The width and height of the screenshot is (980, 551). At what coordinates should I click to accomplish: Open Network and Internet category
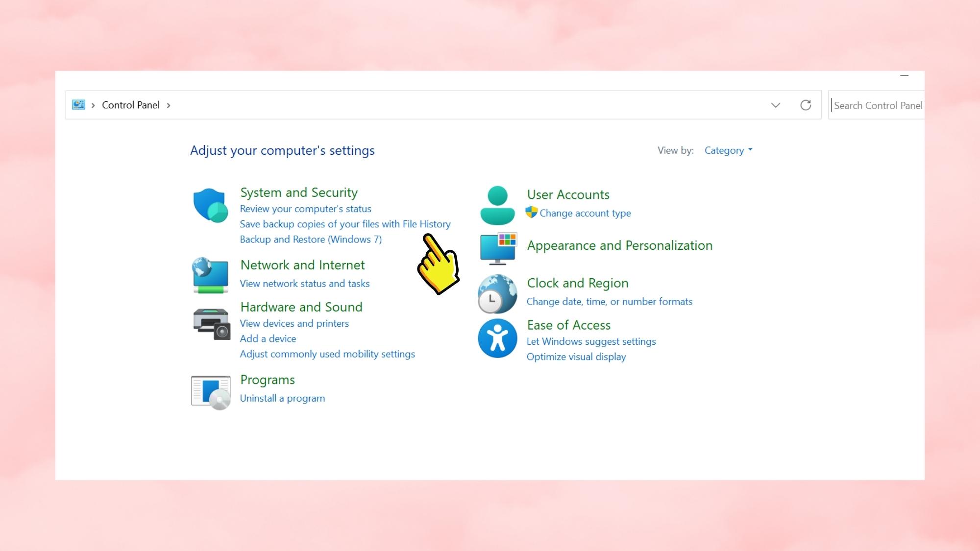(302, 265)
